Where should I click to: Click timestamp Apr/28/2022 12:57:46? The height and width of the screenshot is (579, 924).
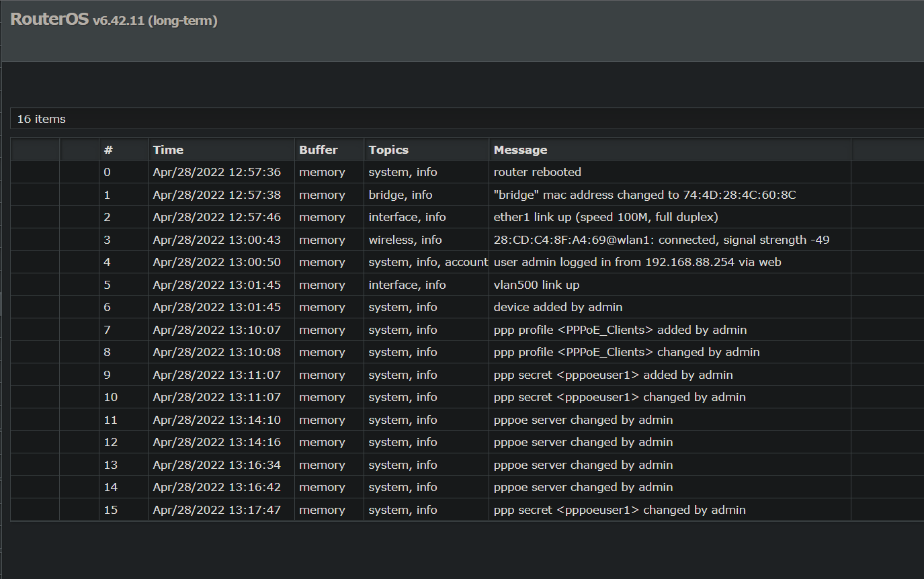coord(217,217)
